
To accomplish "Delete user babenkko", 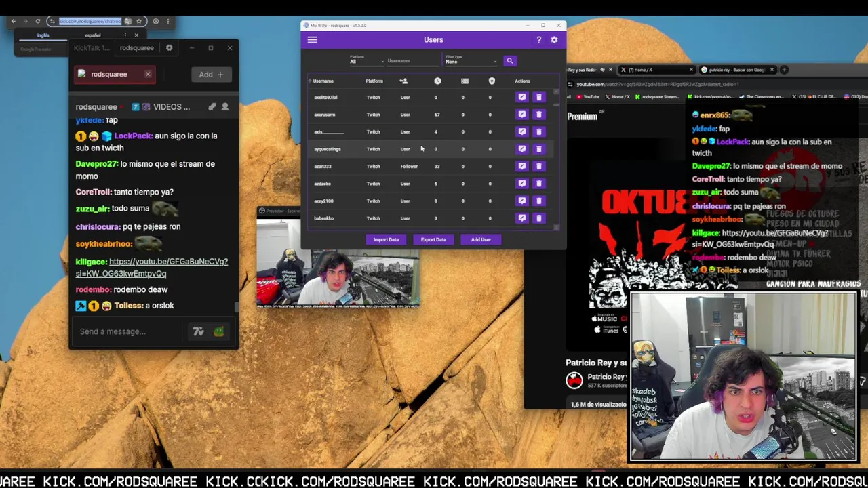I will (538, 218).
